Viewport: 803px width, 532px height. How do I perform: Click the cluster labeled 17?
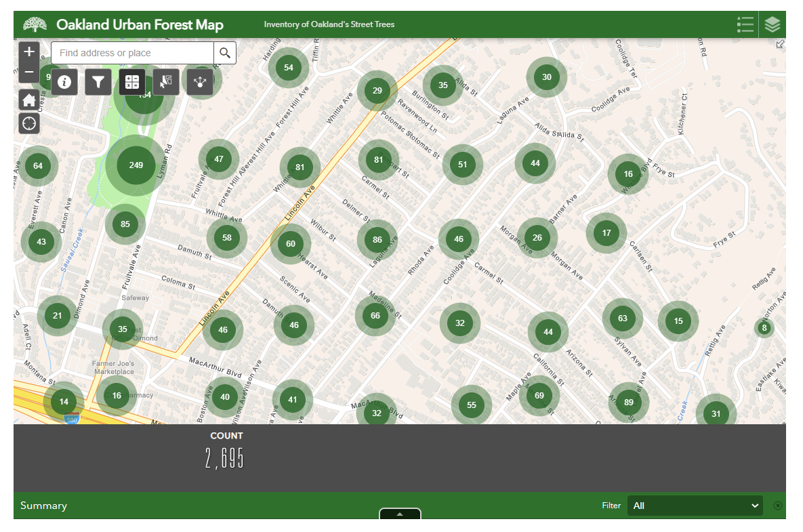click(606, 233)
